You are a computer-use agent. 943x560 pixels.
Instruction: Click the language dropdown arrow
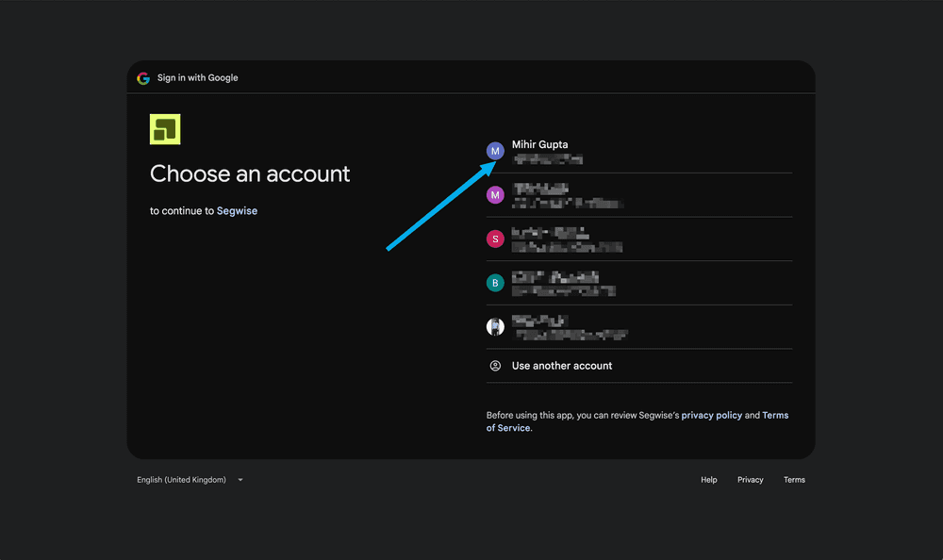(240, 480)
